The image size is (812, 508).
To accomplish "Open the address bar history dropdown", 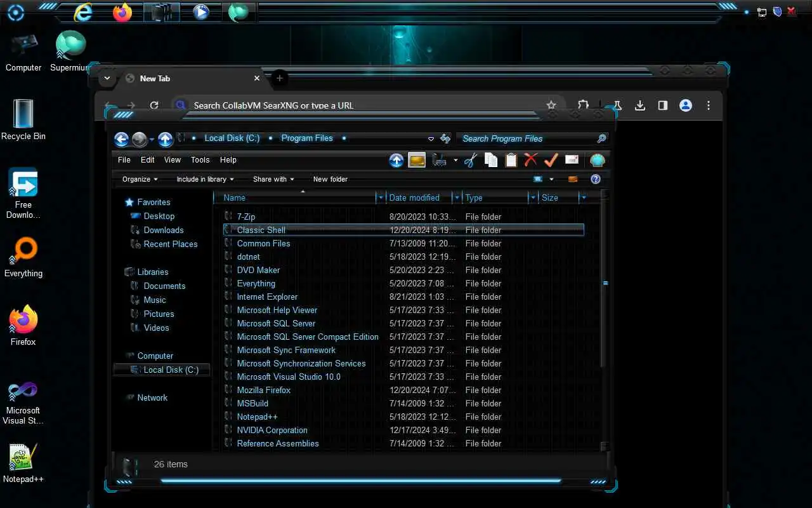I will point(431,138).
